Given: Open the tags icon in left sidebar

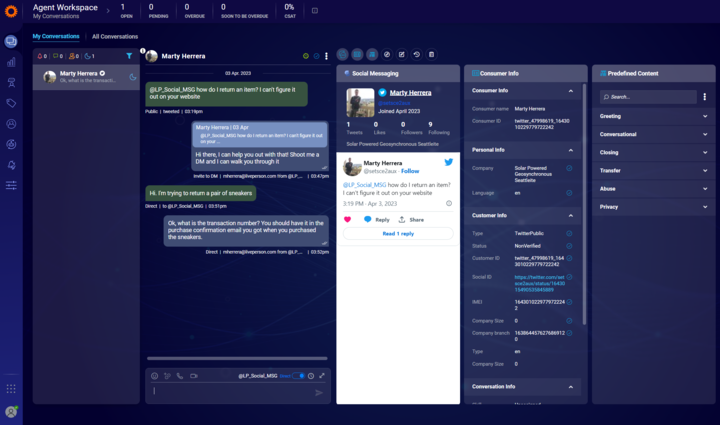Looking at the screenshot, I should point(11,103).
